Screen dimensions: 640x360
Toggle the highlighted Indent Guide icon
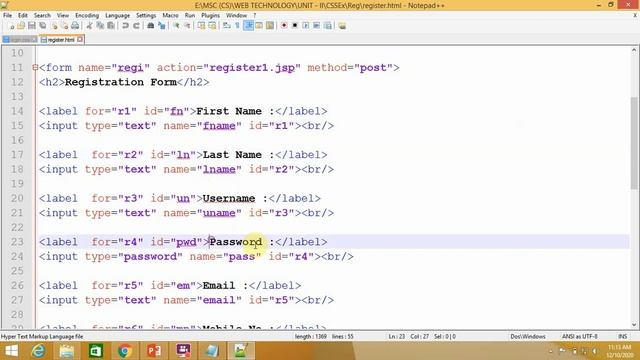pyautogui.click(x=248, y=26)
